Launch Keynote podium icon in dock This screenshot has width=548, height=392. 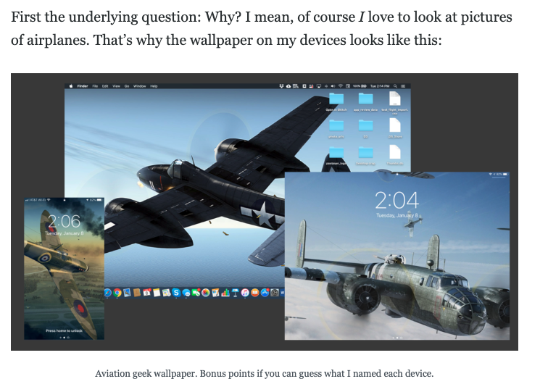[x=235, y=293]
